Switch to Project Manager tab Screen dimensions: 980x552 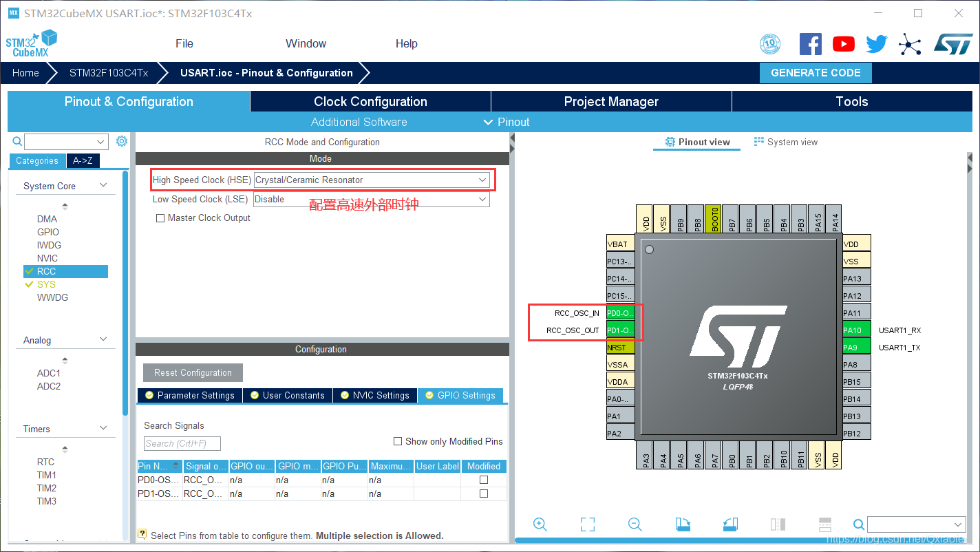pyautogui.click(x=611, y=101)
